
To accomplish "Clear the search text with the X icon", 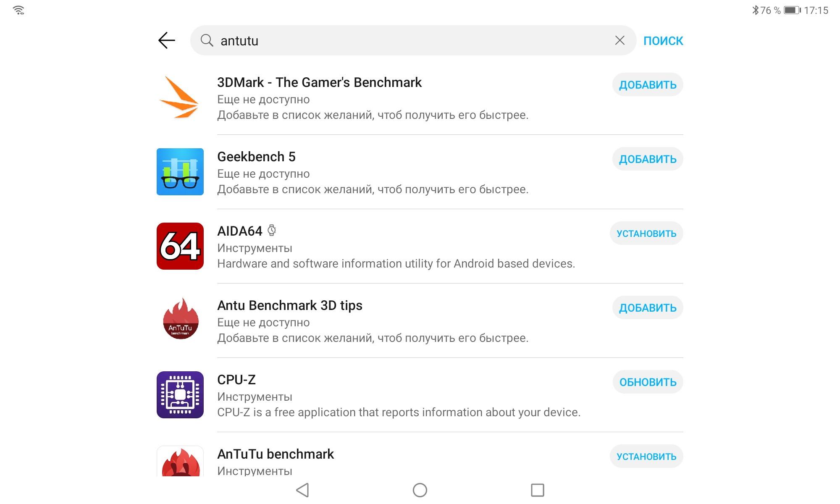I will point(619,40).
